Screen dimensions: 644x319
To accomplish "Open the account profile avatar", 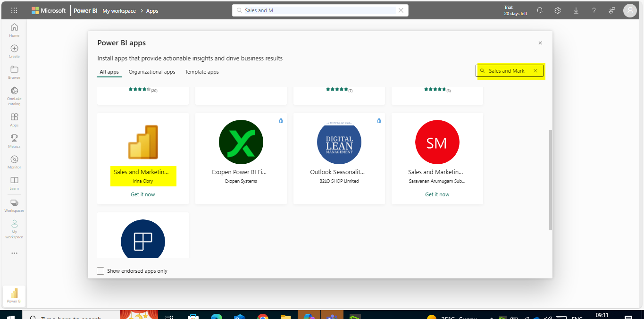I will pos(630,10).
